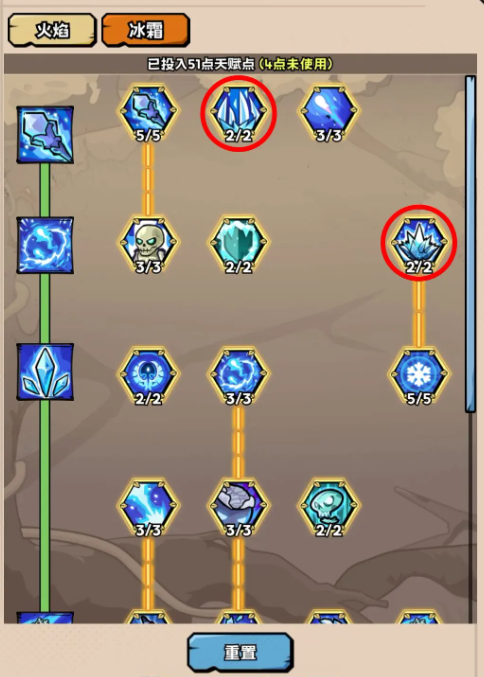
Task: Open the skull talent showing 3/3
Action: pyautogui.click(x=148, y=245)
